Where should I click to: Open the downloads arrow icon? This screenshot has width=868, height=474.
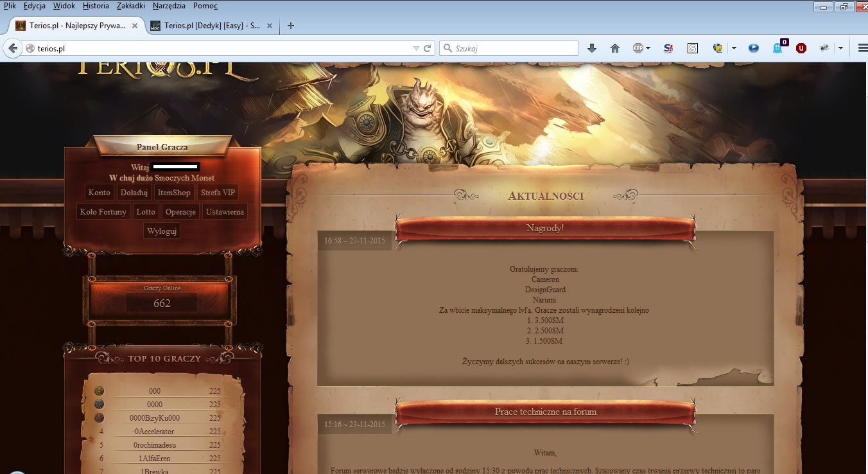click(x=592, y=48)
